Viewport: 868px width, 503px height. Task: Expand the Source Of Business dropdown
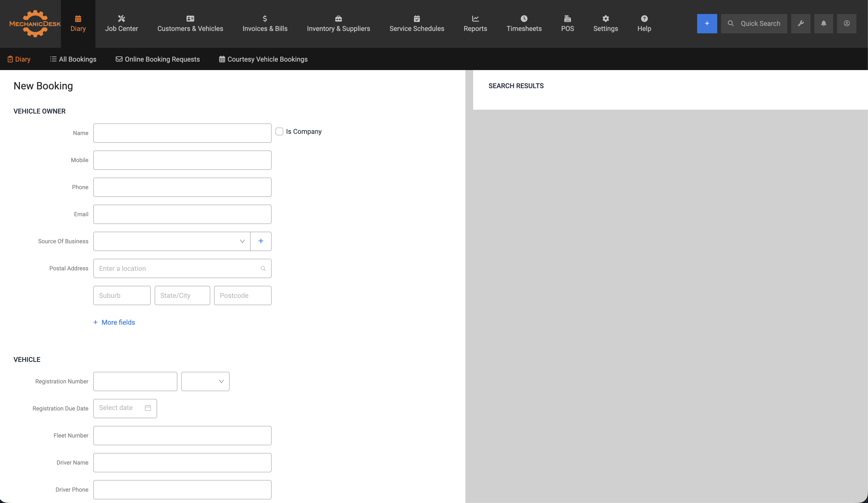172,241
